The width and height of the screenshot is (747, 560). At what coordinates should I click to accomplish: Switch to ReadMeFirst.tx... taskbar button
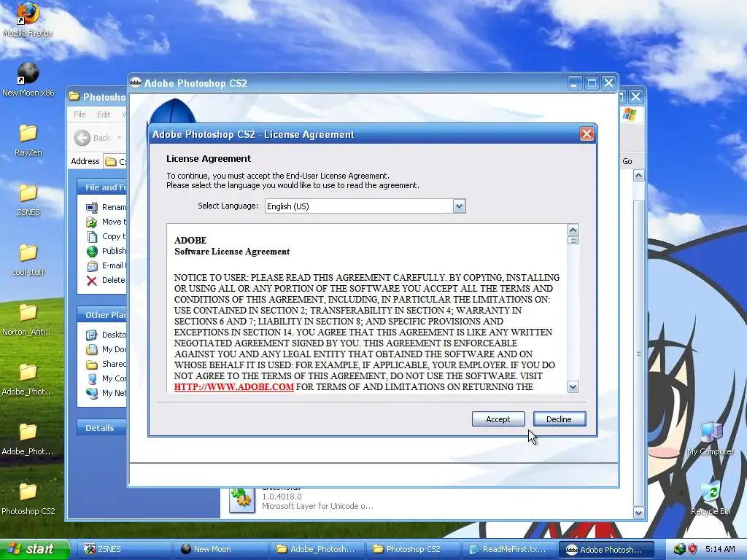[509, 549]
